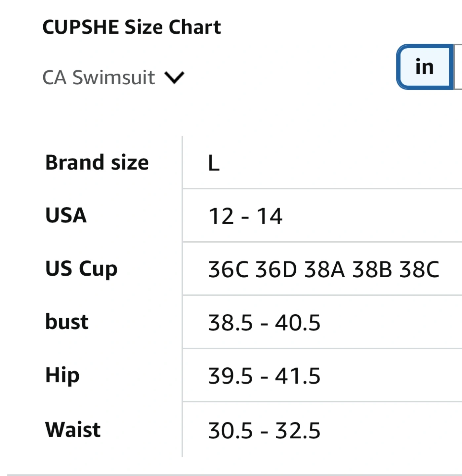Image resolution: width=462 pixels, height=476 pixels.
Task: Click the Brand size row header
Action: [97, 162]
